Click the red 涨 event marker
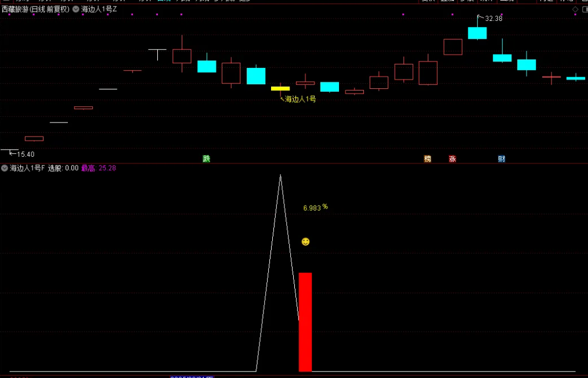The width and height of the screenshot is (588, 378). pos(452,159)
